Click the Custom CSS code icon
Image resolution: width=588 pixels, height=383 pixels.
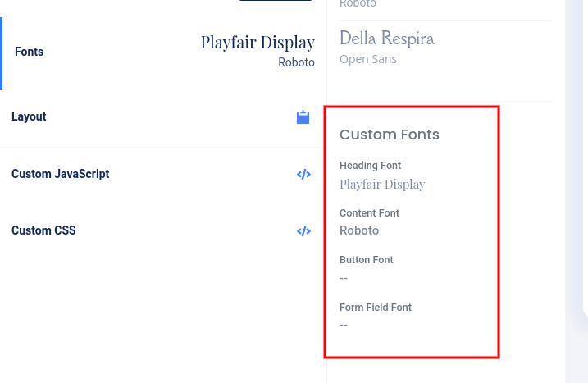[x=303, y=231]
